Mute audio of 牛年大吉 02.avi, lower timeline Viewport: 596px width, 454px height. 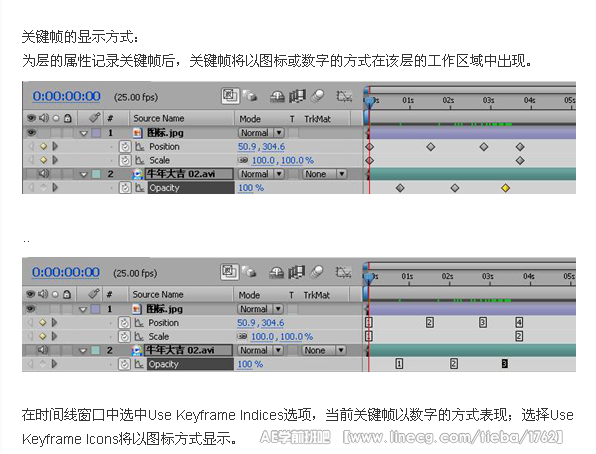coord(43,350)
